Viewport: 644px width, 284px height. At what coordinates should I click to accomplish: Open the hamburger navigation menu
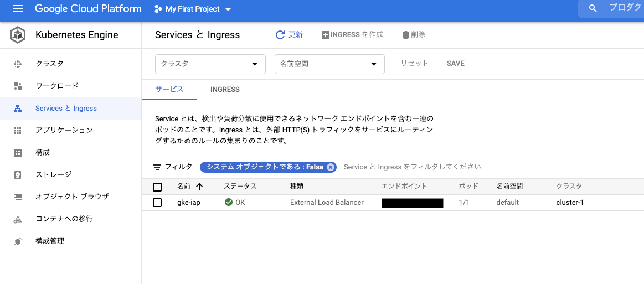coord(18,9)
